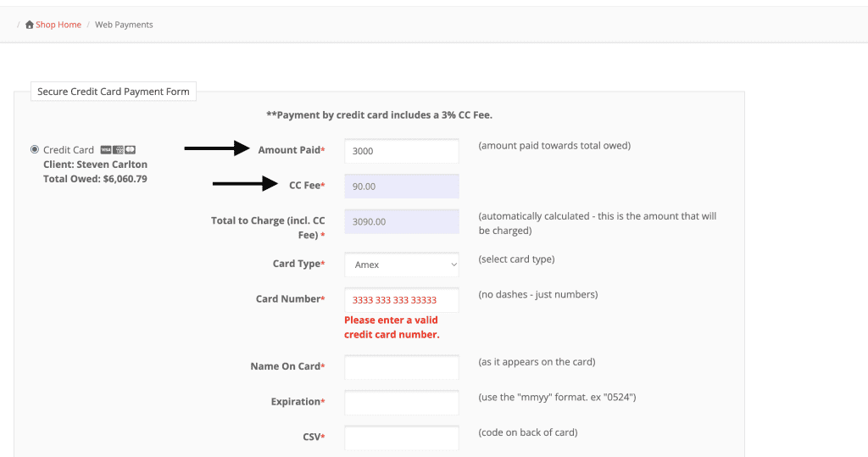
Task: Click the invalid credit card error message
Action: click(392, 327)
